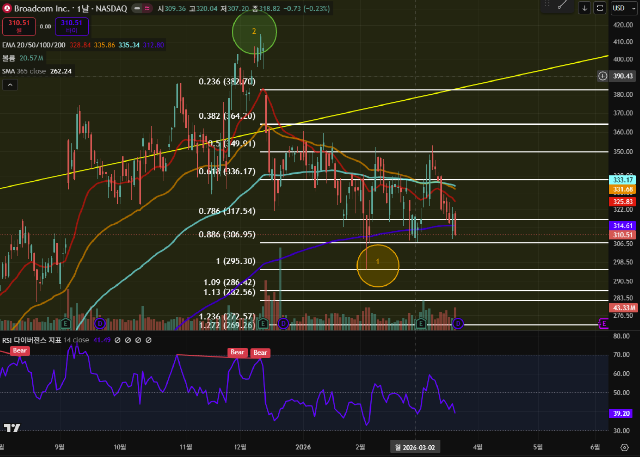Click the 314.61 purple EMA price label
The height and width of the screenshot is (457, 640).
(622, 225)
